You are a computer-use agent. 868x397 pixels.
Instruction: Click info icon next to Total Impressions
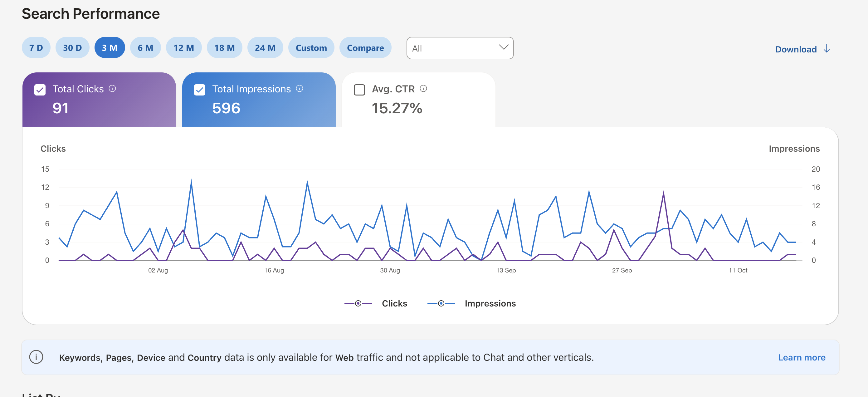click(299, 89)
